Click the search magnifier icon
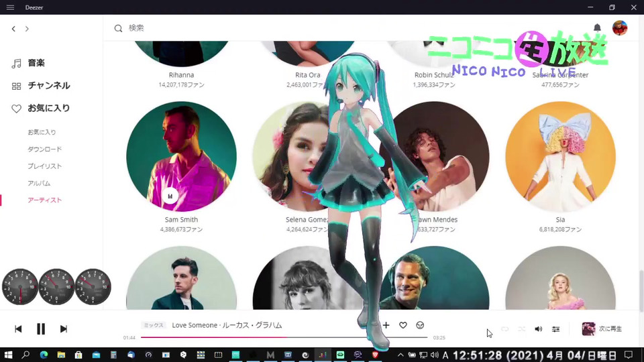 pos(118,28)
